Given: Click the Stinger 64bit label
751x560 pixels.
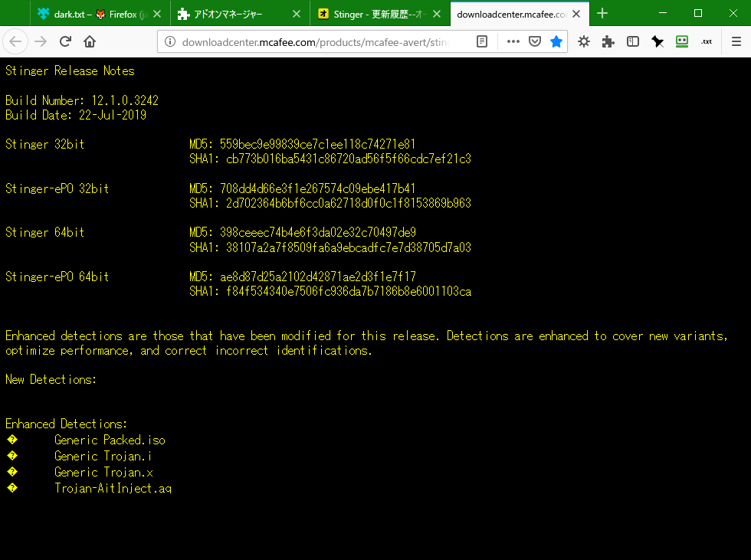Looking at the screenshot, I should click(x=45, y=233).
